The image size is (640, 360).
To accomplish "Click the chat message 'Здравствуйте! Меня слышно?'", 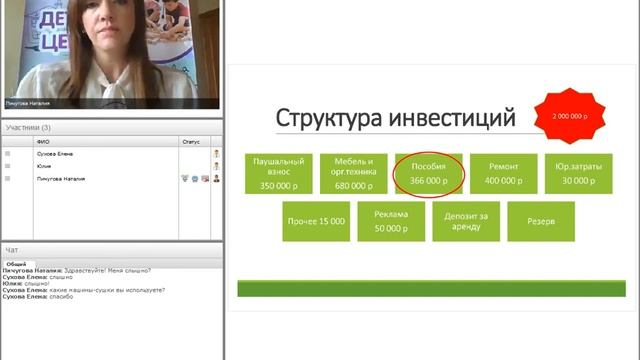I will [x=108, y=271].
